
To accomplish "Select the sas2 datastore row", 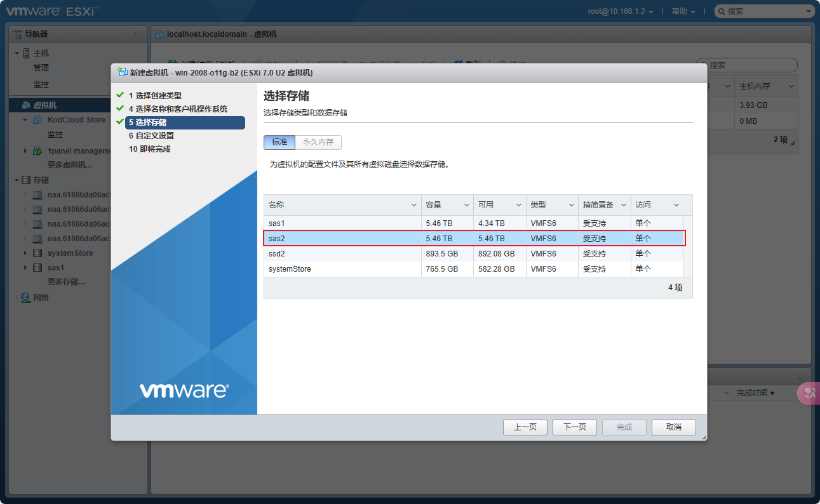I will click(x=473, y=239).
